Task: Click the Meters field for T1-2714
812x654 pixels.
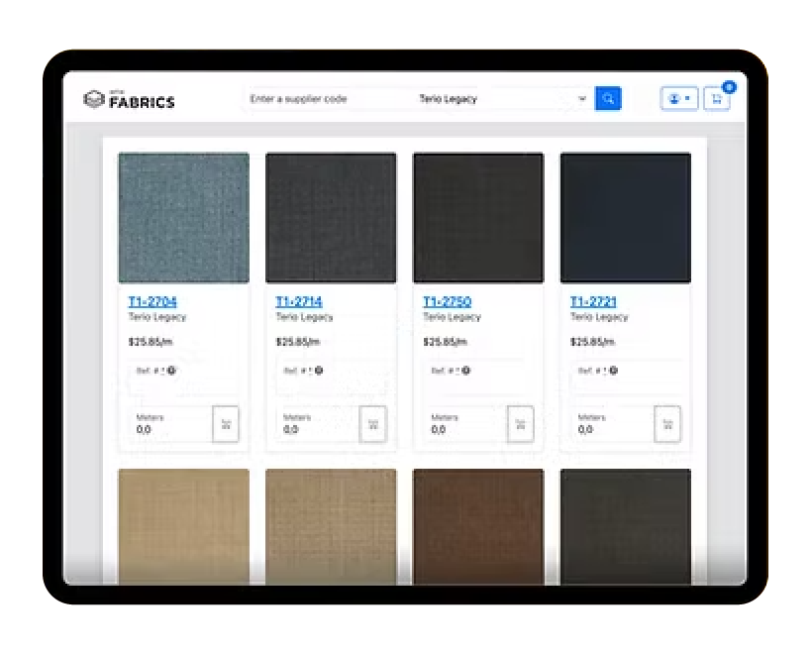Action: pyautogui.click(x=318, y=424)
